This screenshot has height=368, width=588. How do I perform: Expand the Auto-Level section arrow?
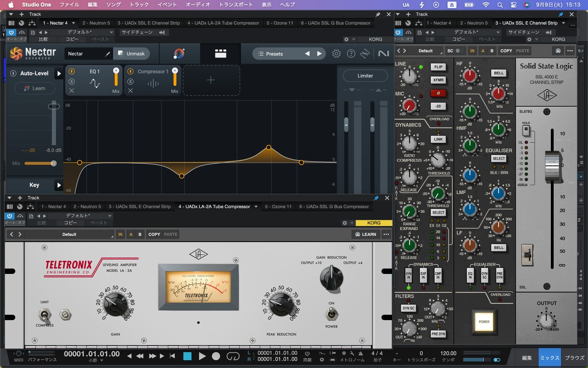[x=59, y=74]
